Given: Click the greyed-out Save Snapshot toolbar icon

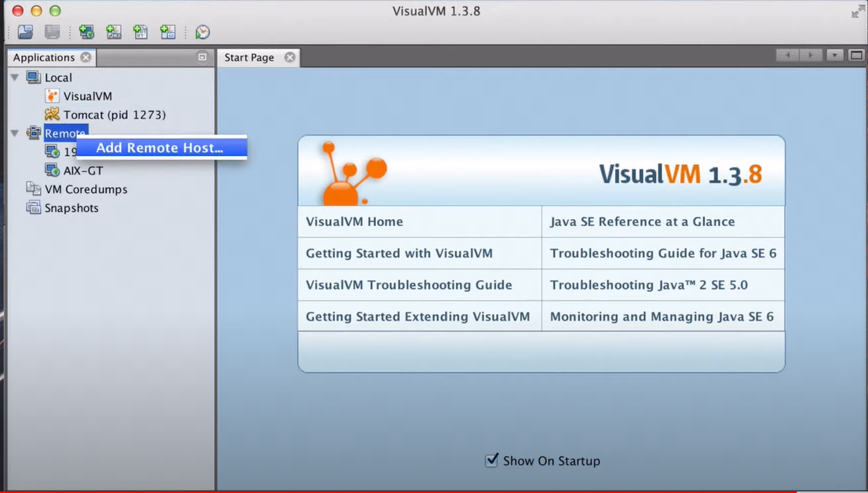Looking at the screenshot, I should coord(52,32).
